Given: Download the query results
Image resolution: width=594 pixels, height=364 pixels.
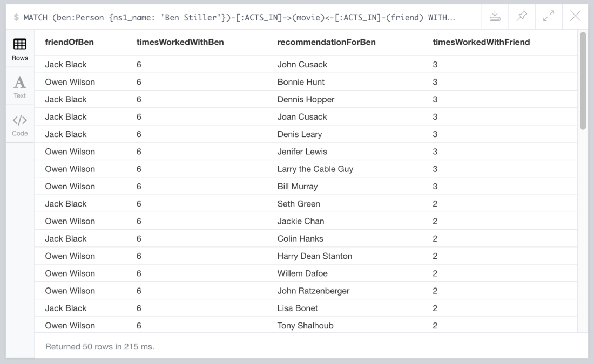Looking at the screenshot, I should [x=495, y=16].
